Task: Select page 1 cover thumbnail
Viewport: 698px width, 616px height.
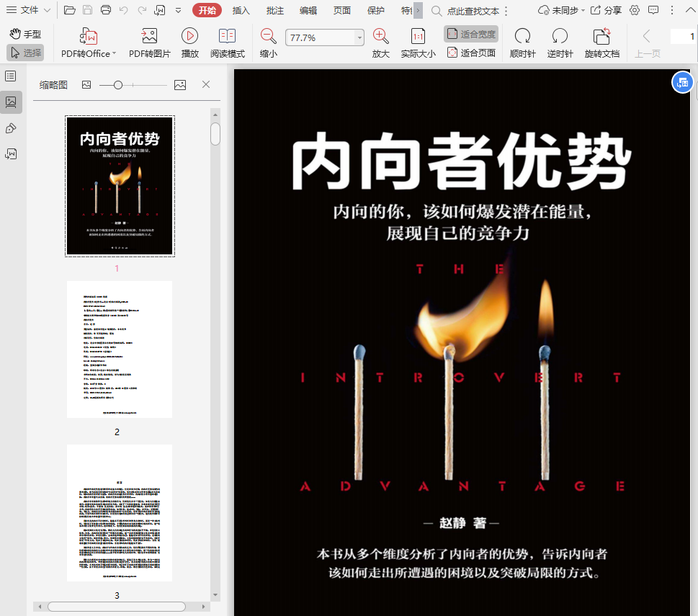Action: coord(120,186)
